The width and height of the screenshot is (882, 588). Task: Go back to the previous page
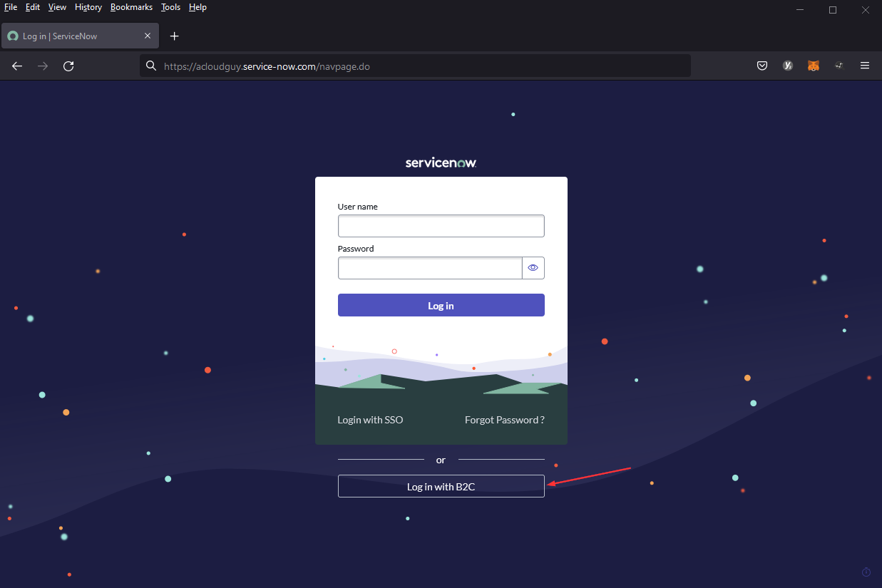tap(16, 66)
